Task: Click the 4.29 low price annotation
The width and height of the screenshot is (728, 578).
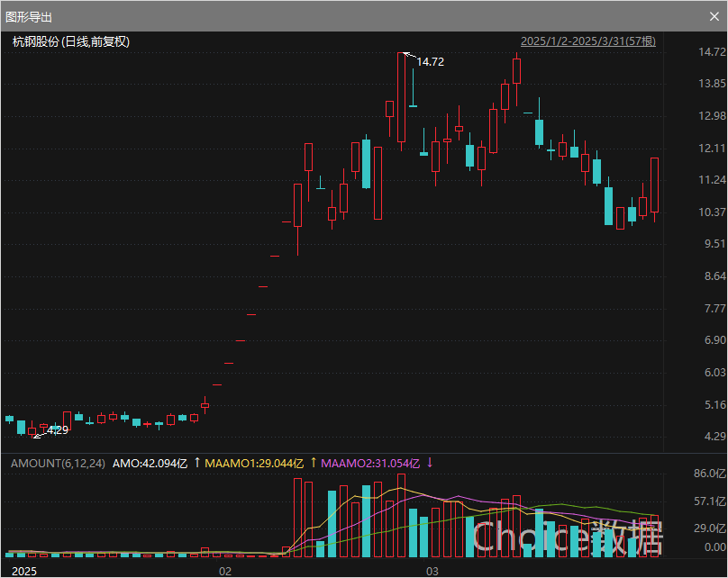Action: 58,430
